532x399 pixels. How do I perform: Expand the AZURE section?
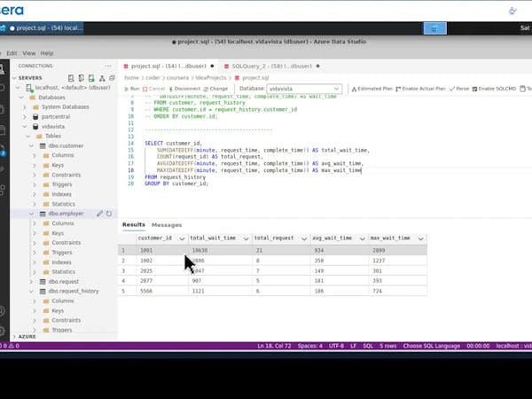point(14,337)
